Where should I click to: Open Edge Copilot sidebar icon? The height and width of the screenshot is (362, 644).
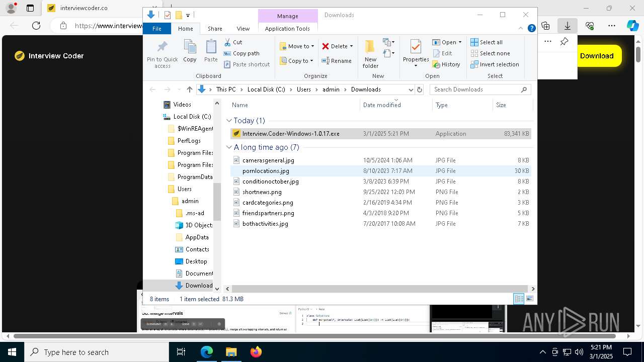click(x=632, y=26)
